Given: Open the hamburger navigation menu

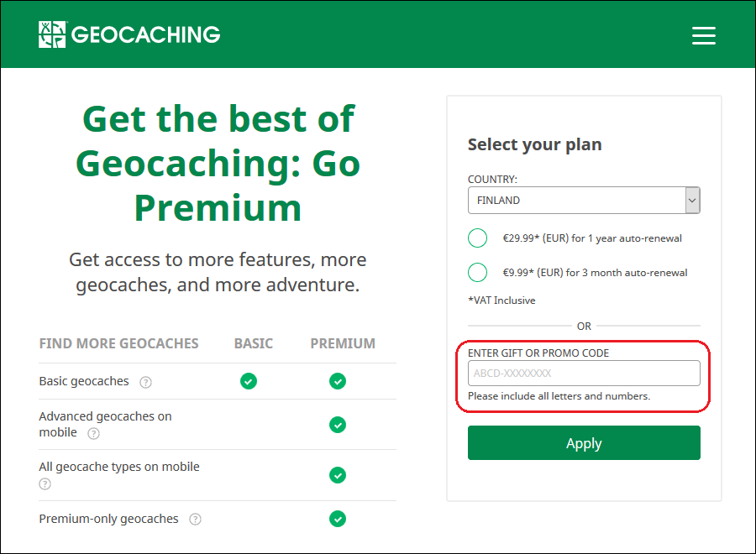Looking at the screenshot, I should pyautogui.click(x=703, y=35).
